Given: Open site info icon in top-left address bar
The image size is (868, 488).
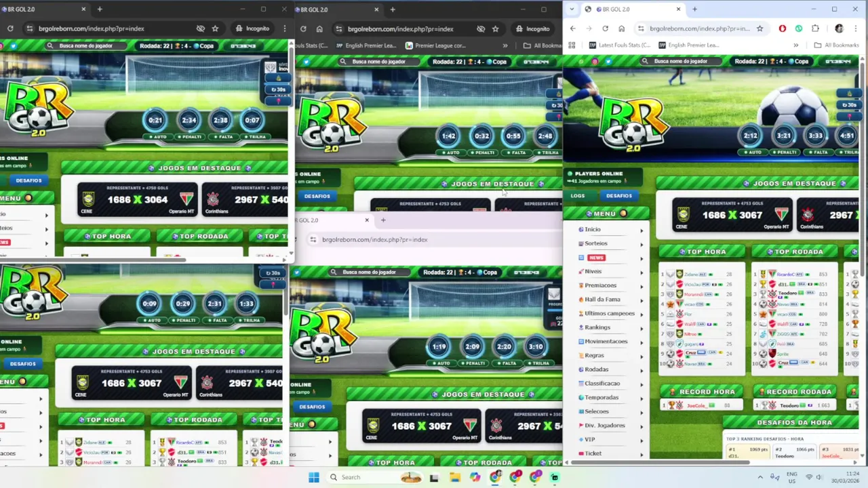Looking at the screenshot, I should (x=29, y=28).
